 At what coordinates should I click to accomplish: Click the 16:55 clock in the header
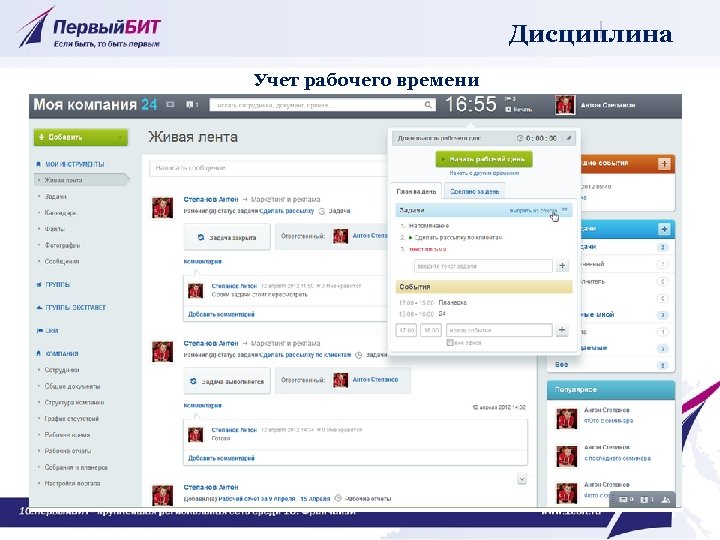[471, 104]
